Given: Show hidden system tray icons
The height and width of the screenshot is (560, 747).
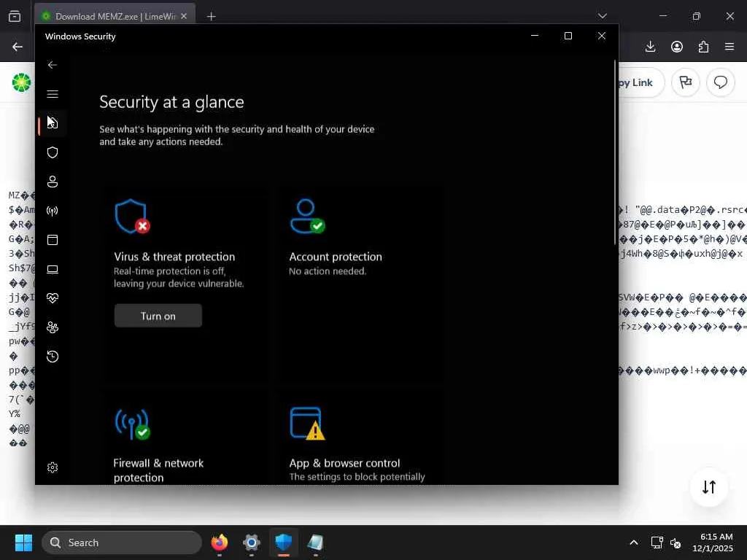Looking at the screenshot, I should pos(634,542).
